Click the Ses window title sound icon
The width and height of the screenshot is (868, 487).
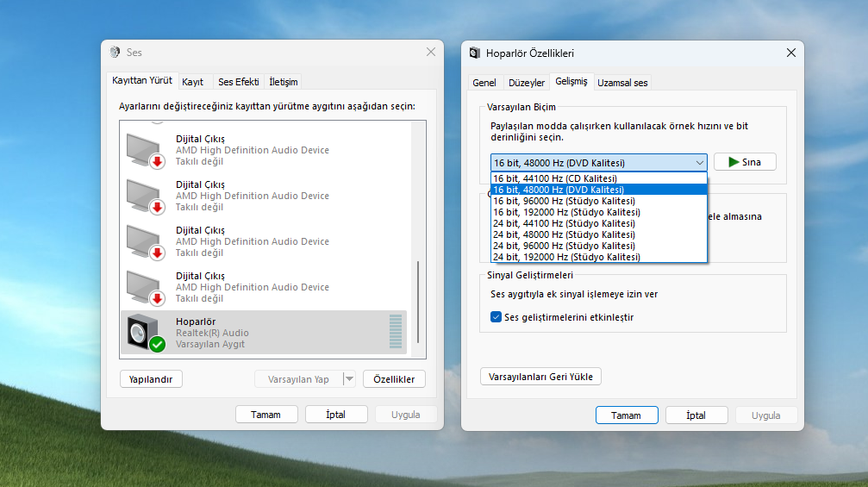[x=116, y=52]
